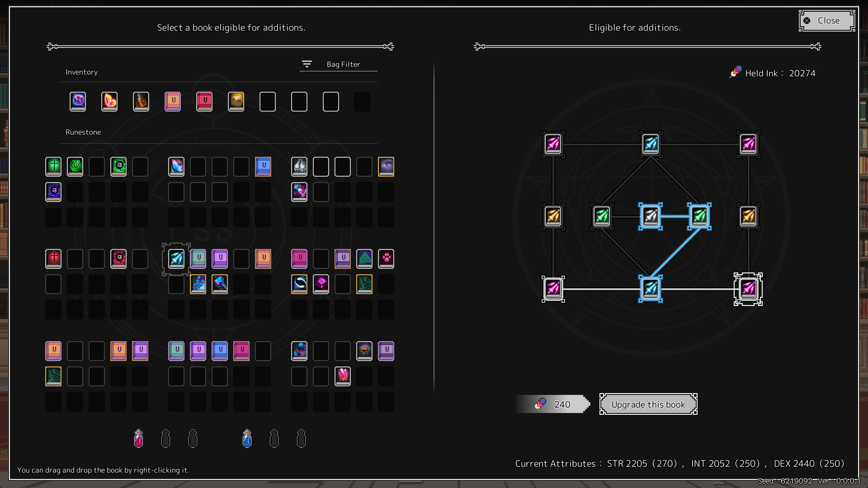Click the blue potion bottle slot
The image size is (868, 488).
pyautogui.click(x=247, y=438)
